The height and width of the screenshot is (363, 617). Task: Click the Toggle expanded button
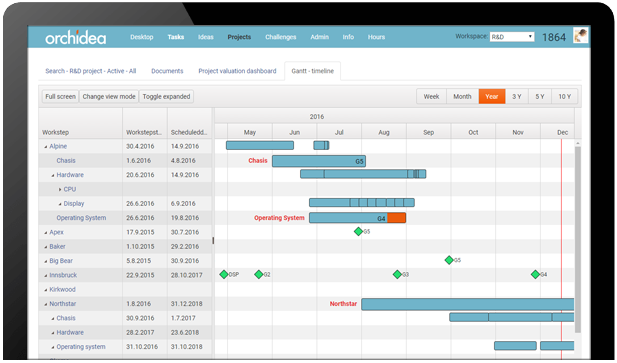point(166,96)
